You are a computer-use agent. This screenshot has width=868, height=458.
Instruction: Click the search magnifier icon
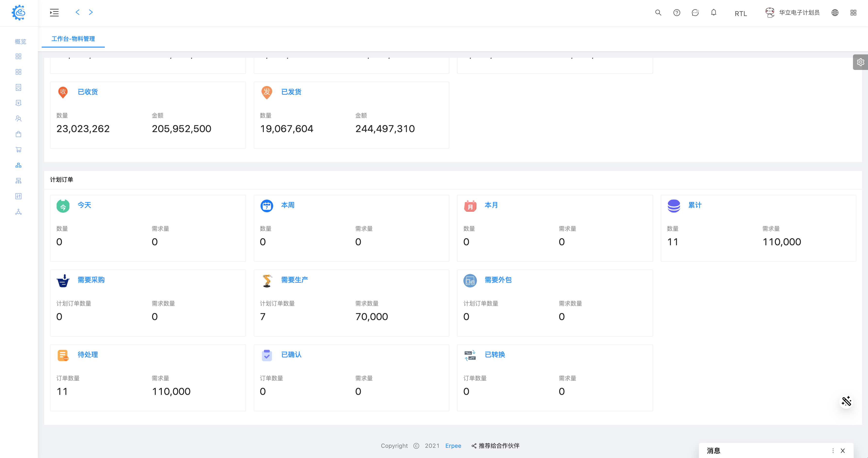(658, 13)
